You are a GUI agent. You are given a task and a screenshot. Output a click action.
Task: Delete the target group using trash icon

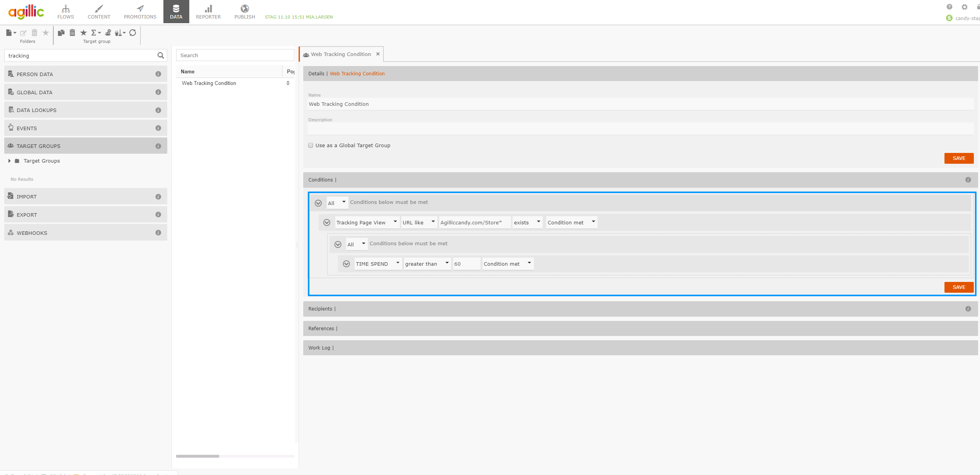pos(72,33)
